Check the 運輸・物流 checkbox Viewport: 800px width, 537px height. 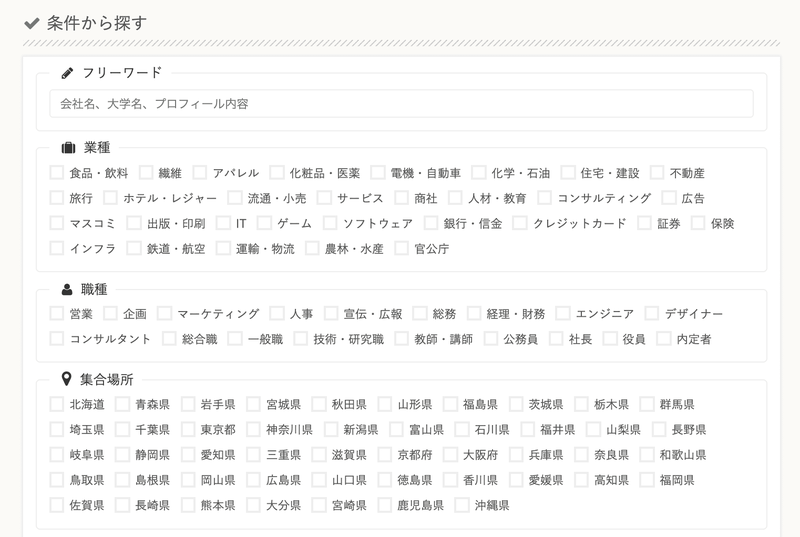coord(223,248)
